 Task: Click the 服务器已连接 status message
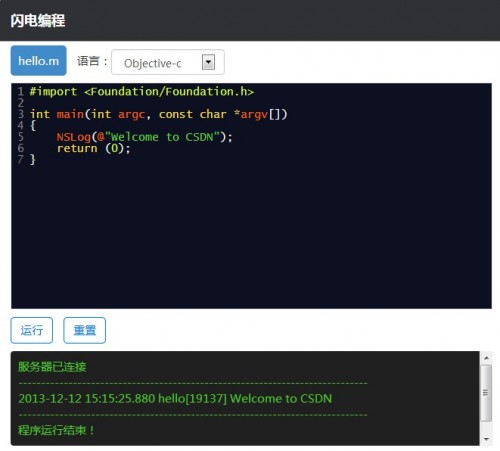52,367
